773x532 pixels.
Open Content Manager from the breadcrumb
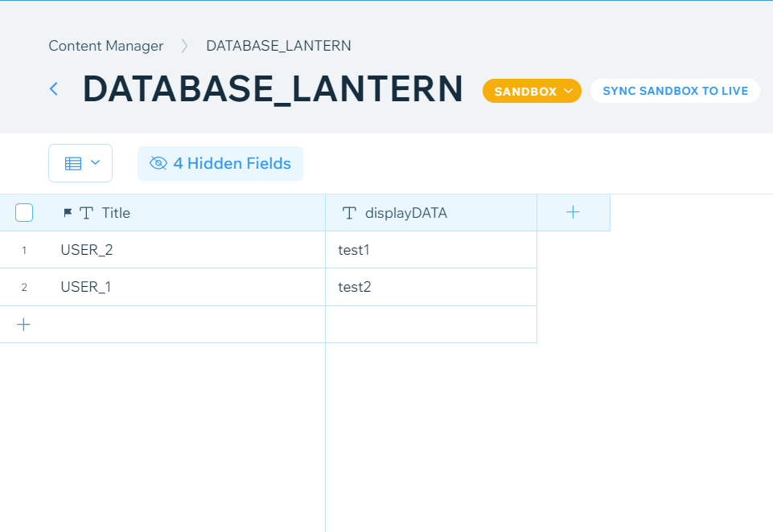105,46
